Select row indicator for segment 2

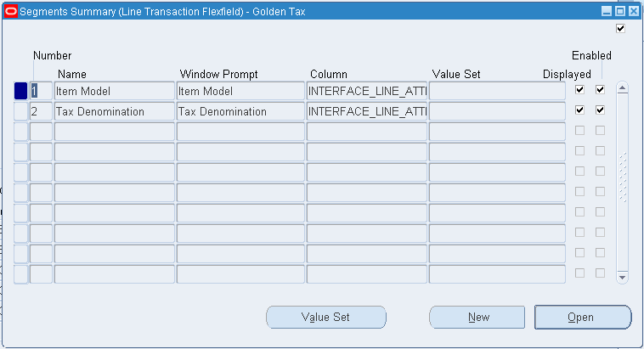[x=21, y=111]
